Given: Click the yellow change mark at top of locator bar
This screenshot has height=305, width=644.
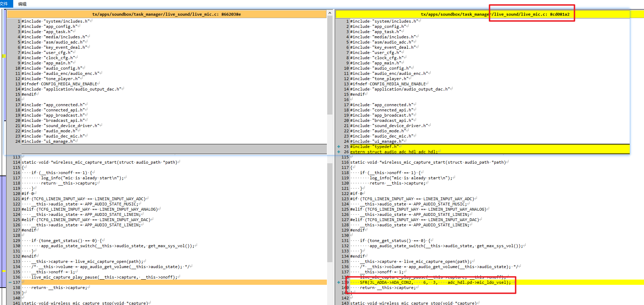Looking at the screenshot, I should (x=4, y=56).
